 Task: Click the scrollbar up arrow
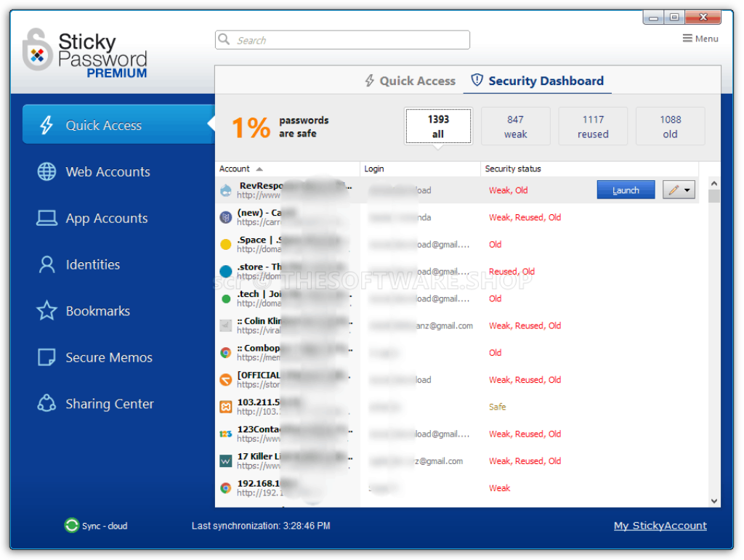[714, 183]
